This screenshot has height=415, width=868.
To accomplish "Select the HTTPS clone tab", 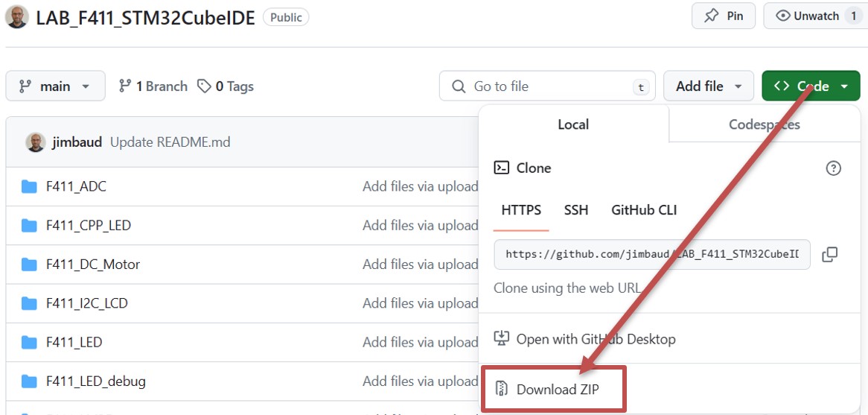I will pyautogui.click(x=521, y=210).
